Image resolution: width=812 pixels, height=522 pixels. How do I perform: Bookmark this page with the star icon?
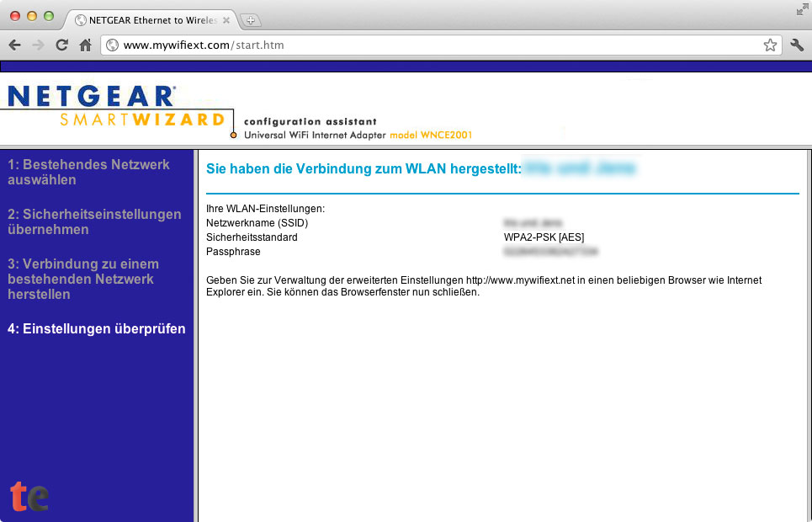[x=770, y=45]
